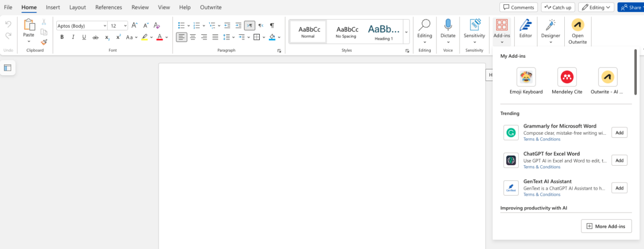Viewport: 644px width, 249px height.
Task: Click the navigation pane icon at left
Action: 8,68
